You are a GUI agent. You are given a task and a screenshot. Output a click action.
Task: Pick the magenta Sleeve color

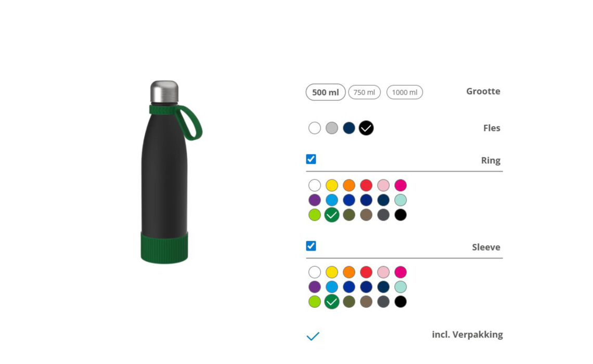coord(401,272)
